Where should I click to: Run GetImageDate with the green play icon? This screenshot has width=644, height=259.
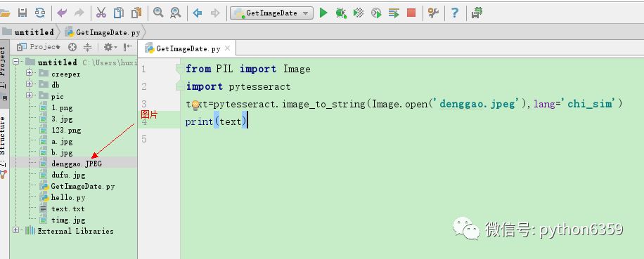323,13
